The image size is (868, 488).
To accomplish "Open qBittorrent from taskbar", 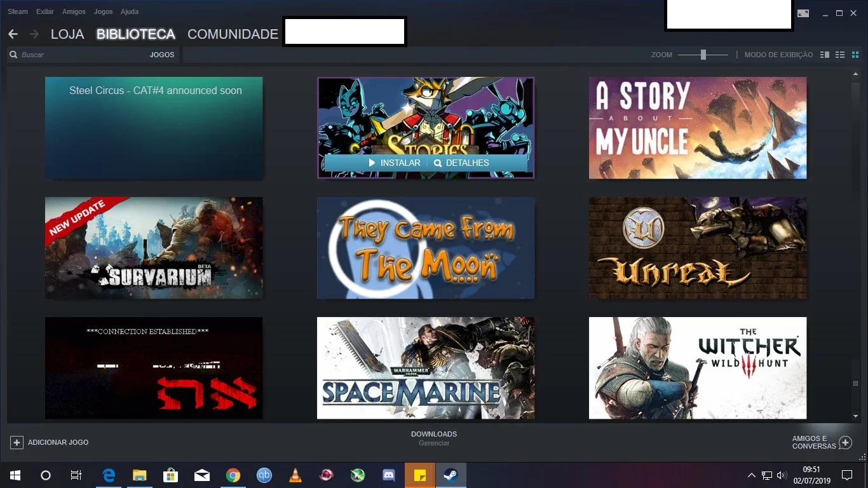I will 264,475.
